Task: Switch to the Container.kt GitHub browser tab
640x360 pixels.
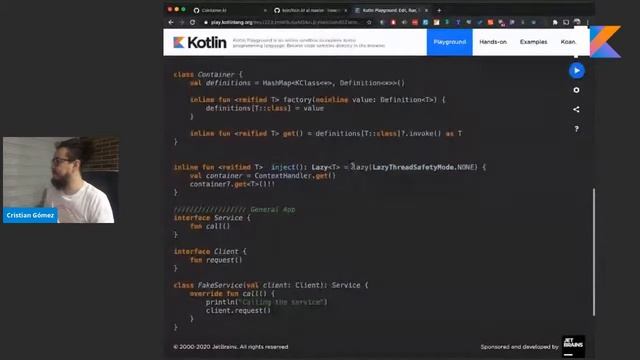Action: tap(229, 10)
